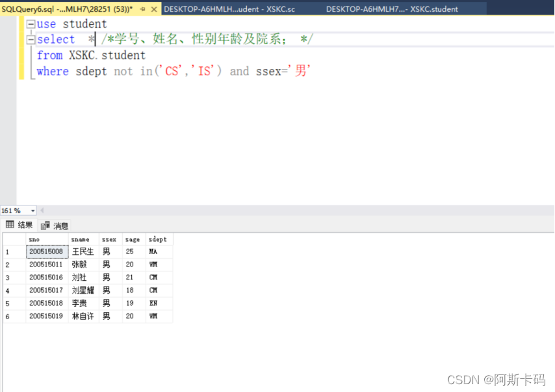The width and height of the screenshot is (555, 392).
Task: Click the sno column header
Action: (47, 239)
